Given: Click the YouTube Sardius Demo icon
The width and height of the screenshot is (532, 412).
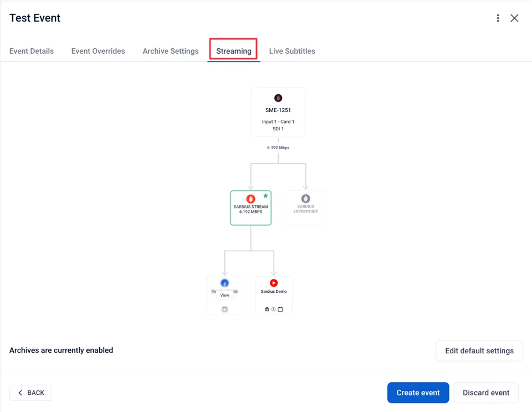Looking at the screenshot, I should point(274,283).
